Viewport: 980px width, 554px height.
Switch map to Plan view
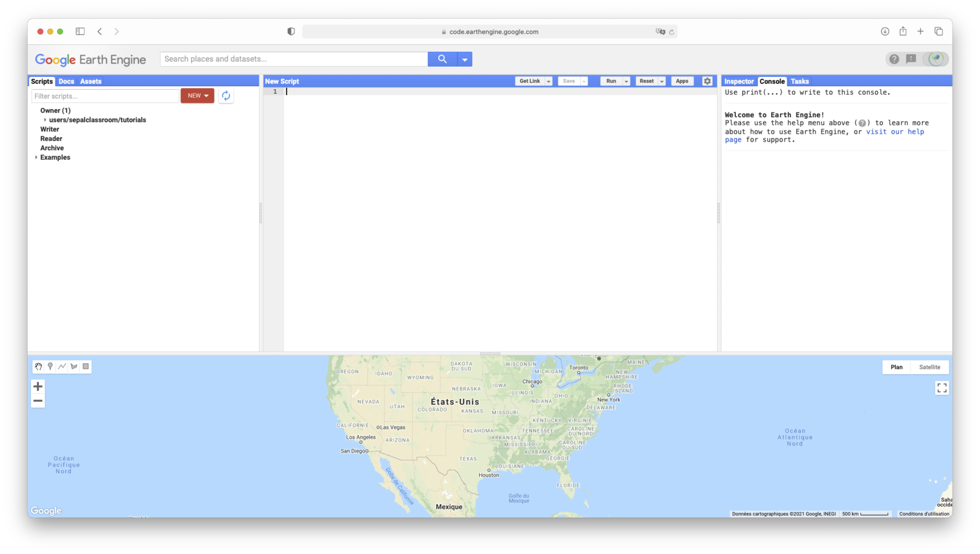[896, 367]
